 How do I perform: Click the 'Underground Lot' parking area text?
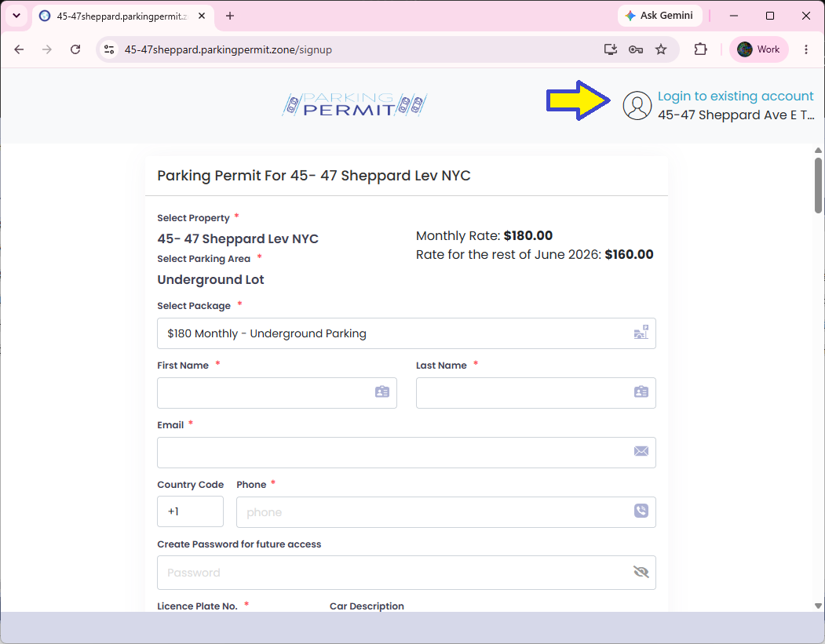pyautogui.click(x=210, y=280)
